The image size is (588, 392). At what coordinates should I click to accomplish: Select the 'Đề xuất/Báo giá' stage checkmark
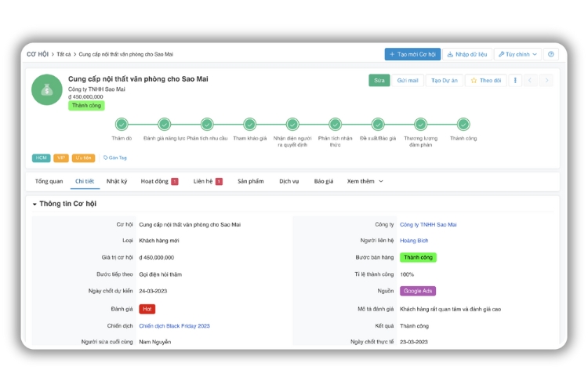[x=378, y=124]
